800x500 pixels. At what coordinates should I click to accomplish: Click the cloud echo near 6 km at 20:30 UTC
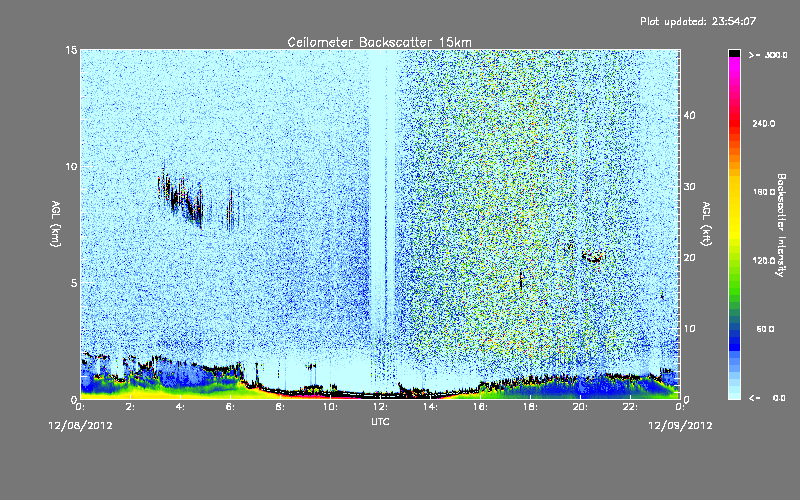592,257
